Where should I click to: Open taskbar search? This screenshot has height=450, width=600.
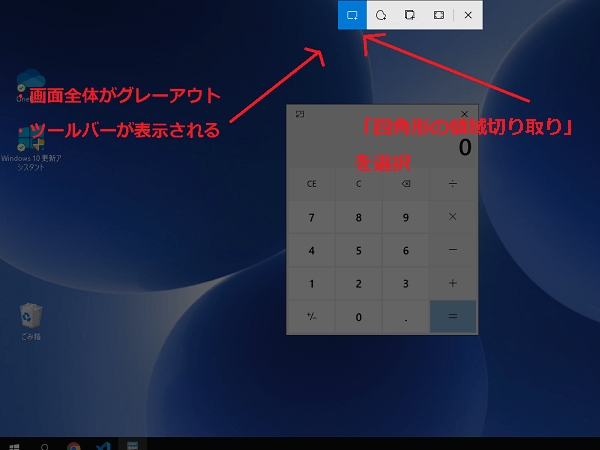click(44, 446)
